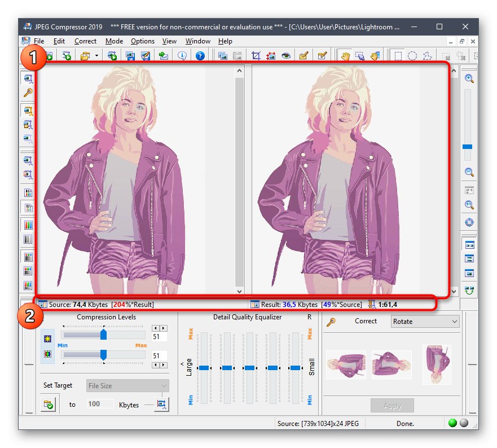This screenshot has width=497, height=448.
Task: Set zoom to 1:1 actual size
Action: click(469, 205)
